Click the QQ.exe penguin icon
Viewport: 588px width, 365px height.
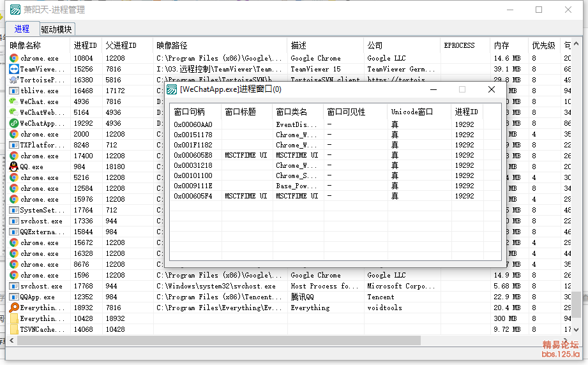coord(14,167)
